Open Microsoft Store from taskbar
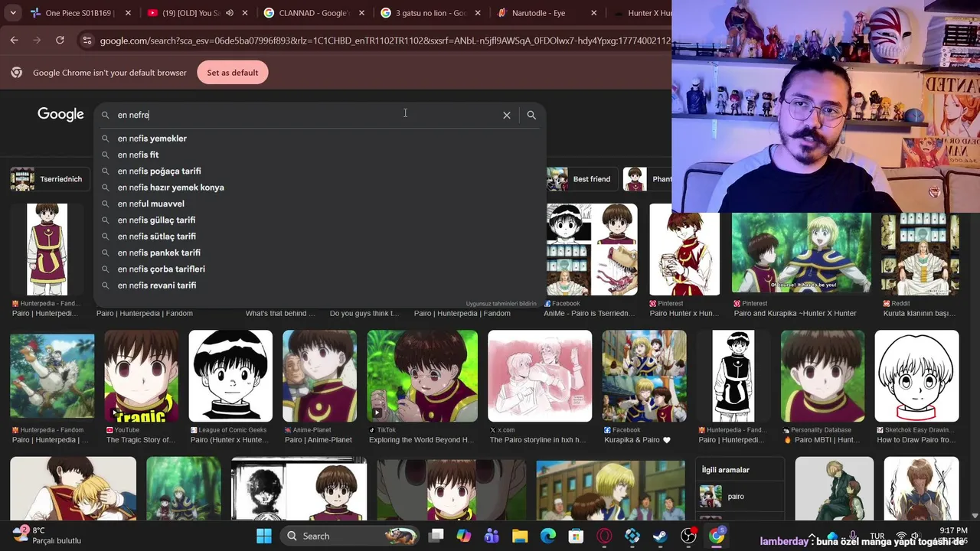This screenshot has height=551, width=980. coord(576,536)
